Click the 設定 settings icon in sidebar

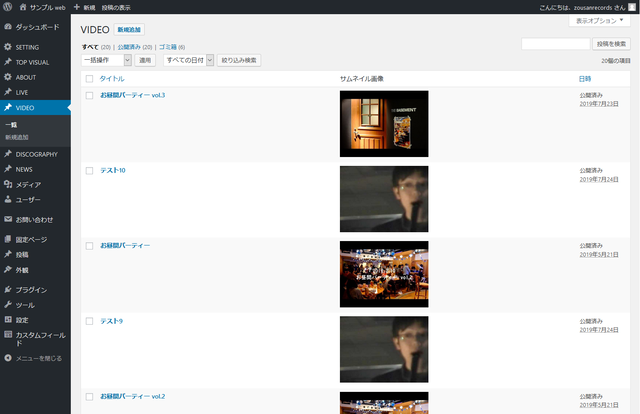8,320
